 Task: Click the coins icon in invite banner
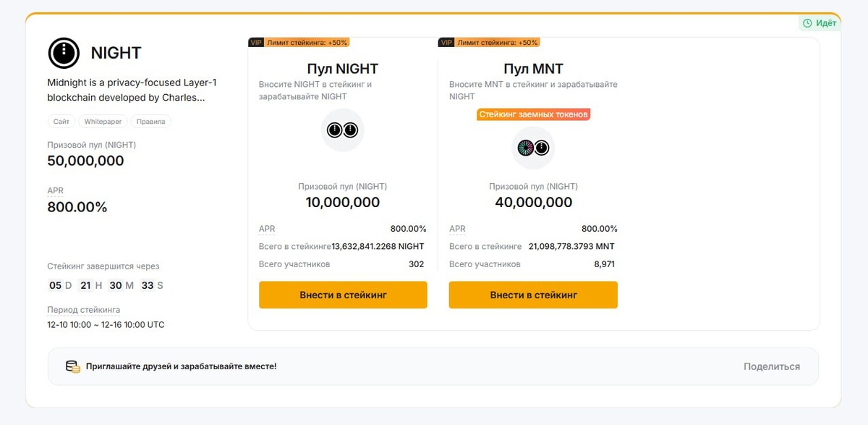coord(72,366)
